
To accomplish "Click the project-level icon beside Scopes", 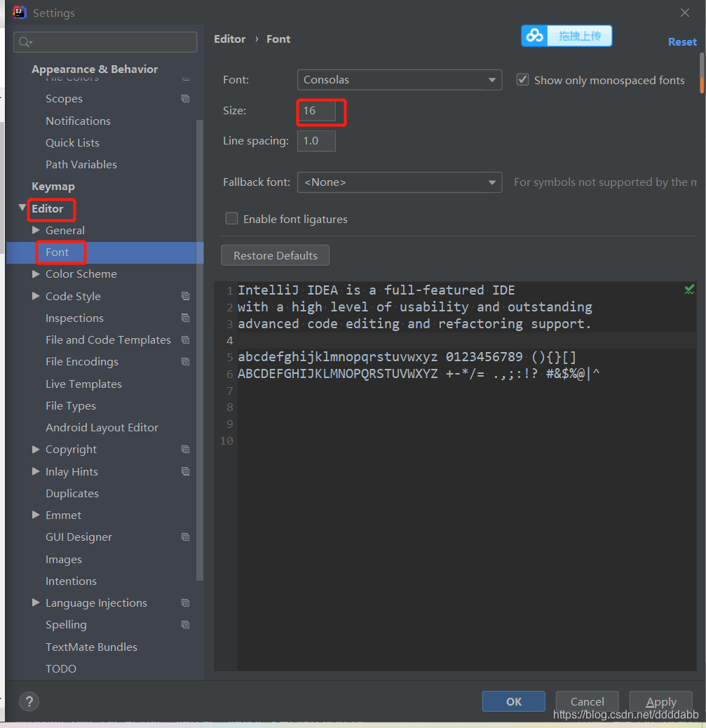I will (x=185, y=98).
